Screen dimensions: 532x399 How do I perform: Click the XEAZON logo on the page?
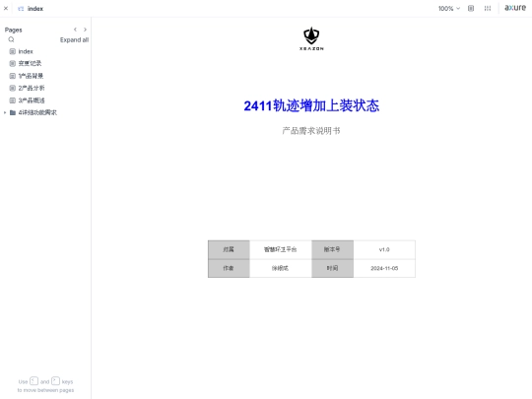pos(311,38)
